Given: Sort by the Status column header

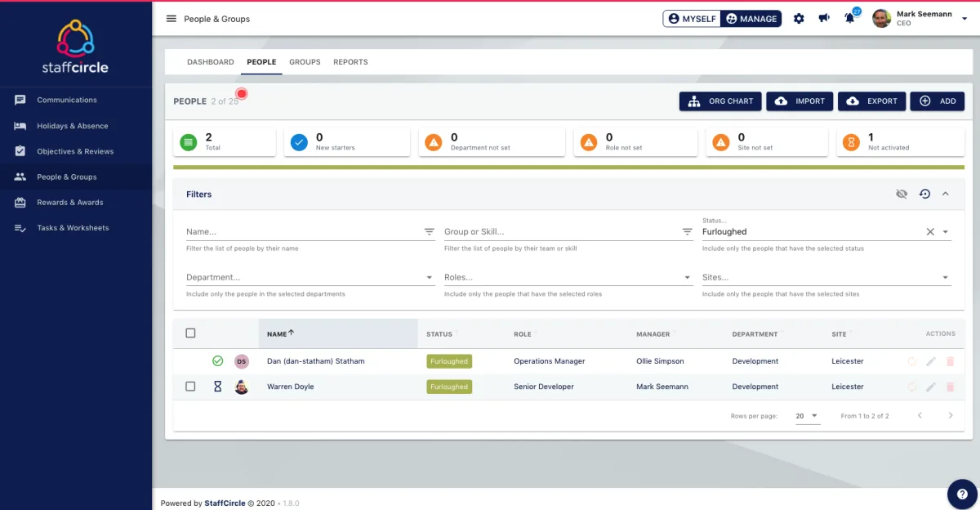Looking at the screenshot, I should click(x=439, y=333).
